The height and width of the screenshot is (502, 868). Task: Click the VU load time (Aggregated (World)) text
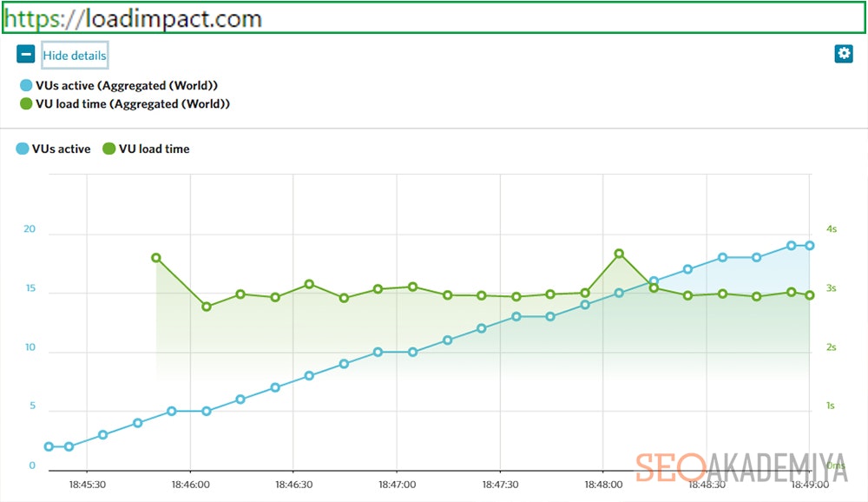point(133,104)
